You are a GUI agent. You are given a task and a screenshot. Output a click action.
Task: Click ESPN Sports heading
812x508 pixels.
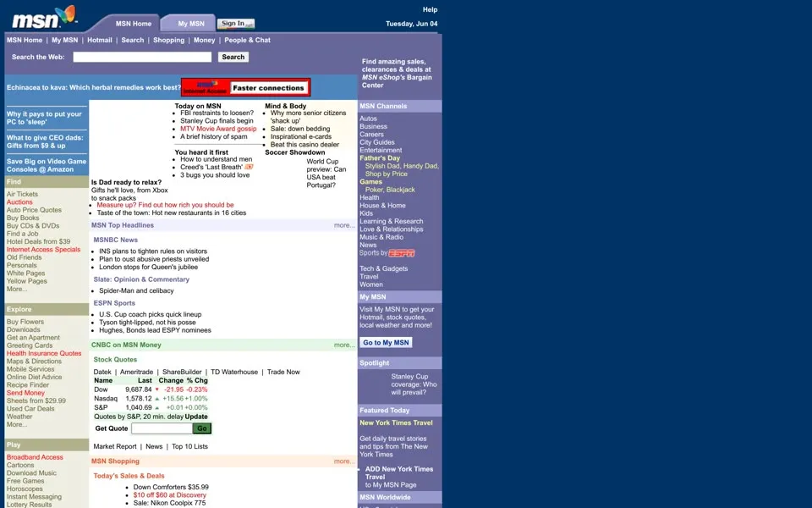coord(114,303)
